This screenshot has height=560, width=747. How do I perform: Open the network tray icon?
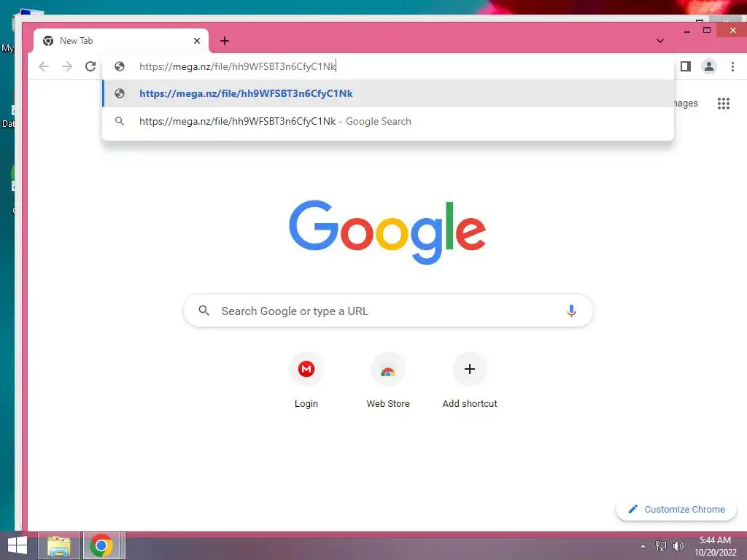[661, 546]
